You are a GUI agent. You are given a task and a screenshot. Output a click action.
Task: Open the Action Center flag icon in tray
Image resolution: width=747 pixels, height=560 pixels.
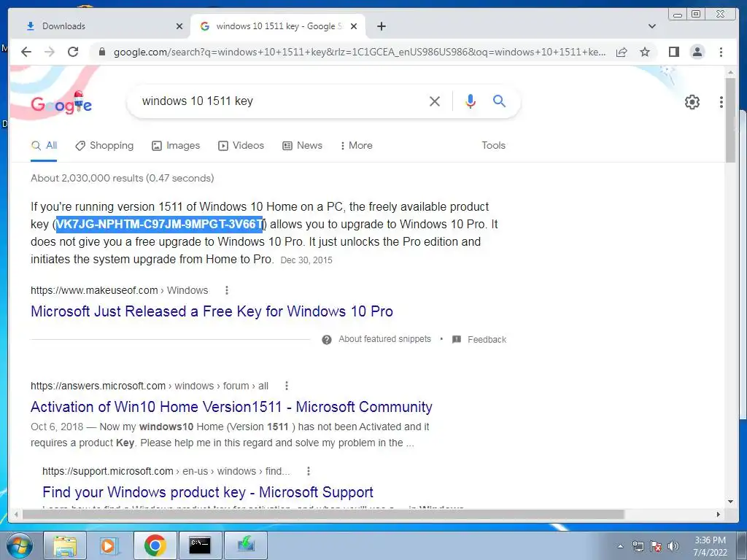pos(656,546)
